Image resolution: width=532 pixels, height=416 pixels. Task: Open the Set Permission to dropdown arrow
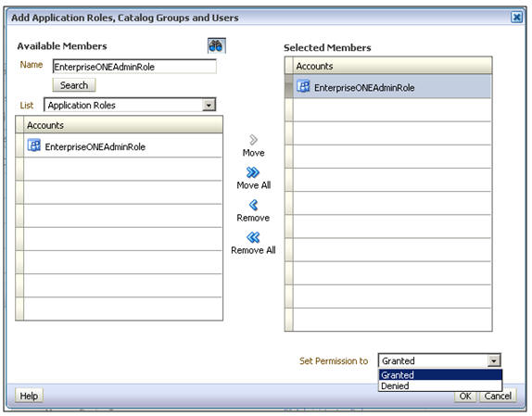(x=494, y=360)
